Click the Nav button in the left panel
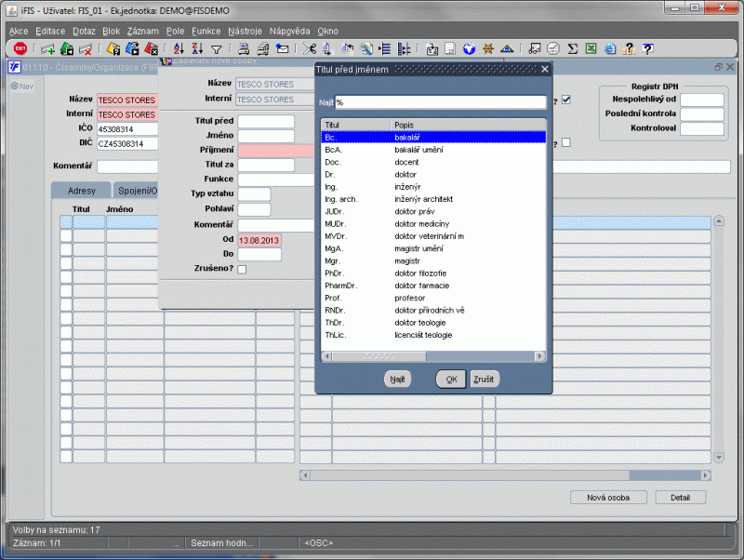This screenshot has width=744, height=560. click(x=22, y=87)
